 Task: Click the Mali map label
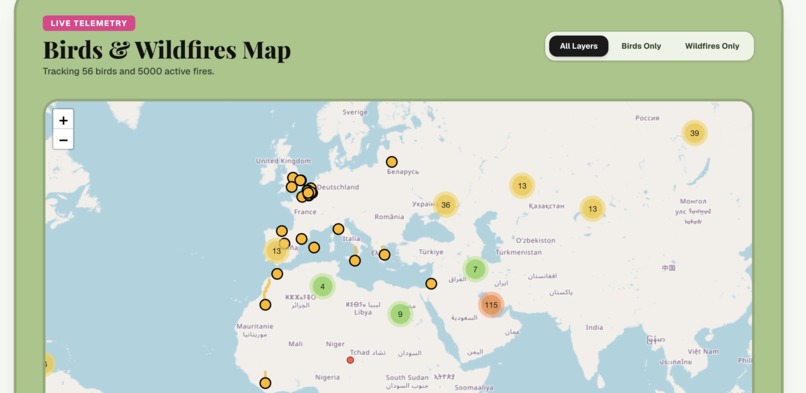point(296,344)
